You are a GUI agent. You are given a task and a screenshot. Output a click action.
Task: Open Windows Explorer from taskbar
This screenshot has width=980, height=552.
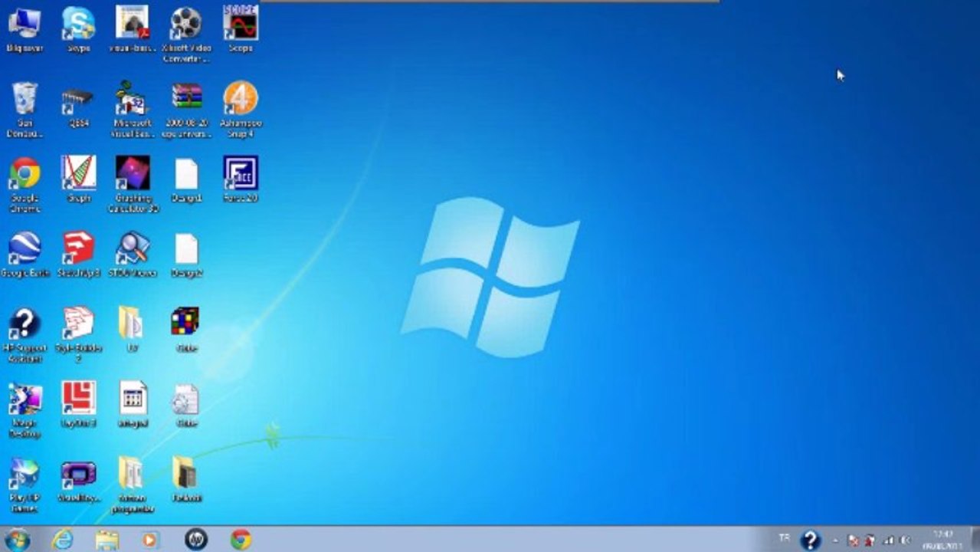click(107, 539)
